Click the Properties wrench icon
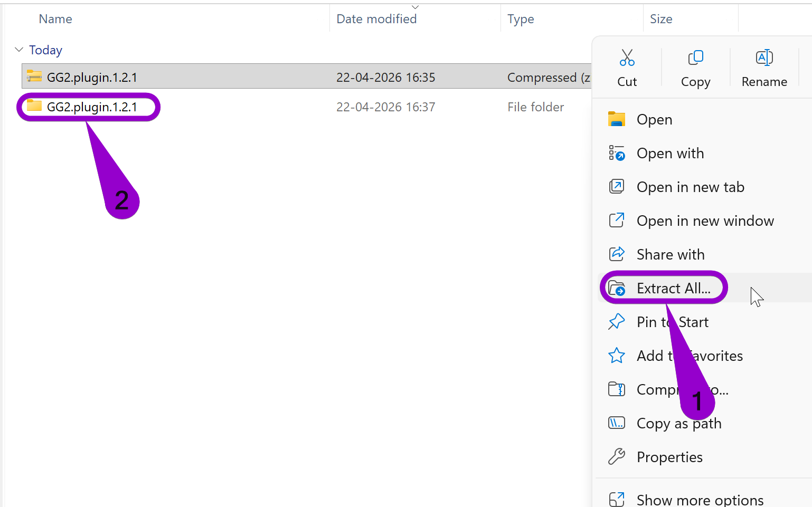Viewport: 812px width, 507px height. 617,456
